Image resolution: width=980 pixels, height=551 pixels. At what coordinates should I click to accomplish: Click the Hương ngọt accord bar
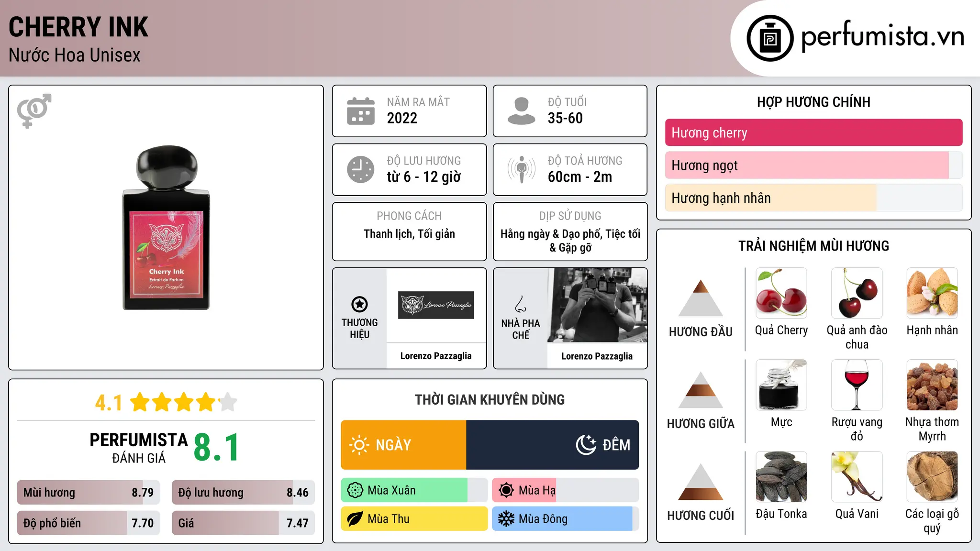click(x=814, y=165)
